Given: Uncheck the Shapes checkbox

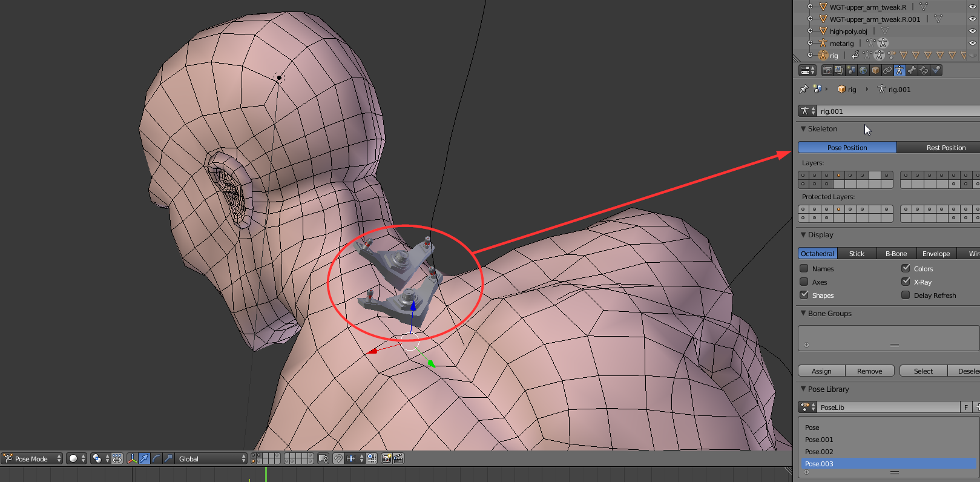Looking at the screenshot, I should point(804,295).
